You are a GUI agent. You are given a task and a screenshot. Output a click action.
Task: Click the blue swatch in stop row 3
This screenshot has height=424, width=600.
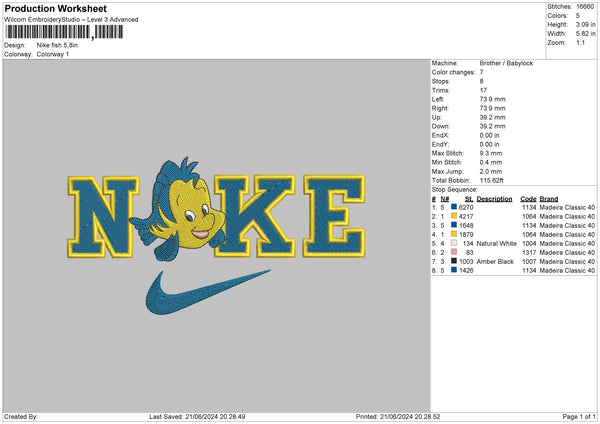tap(454, 225)
